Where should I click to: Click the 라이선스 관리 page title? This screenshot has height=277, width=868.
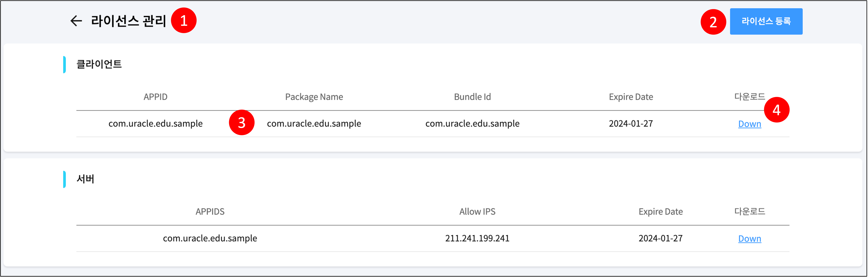128,21
